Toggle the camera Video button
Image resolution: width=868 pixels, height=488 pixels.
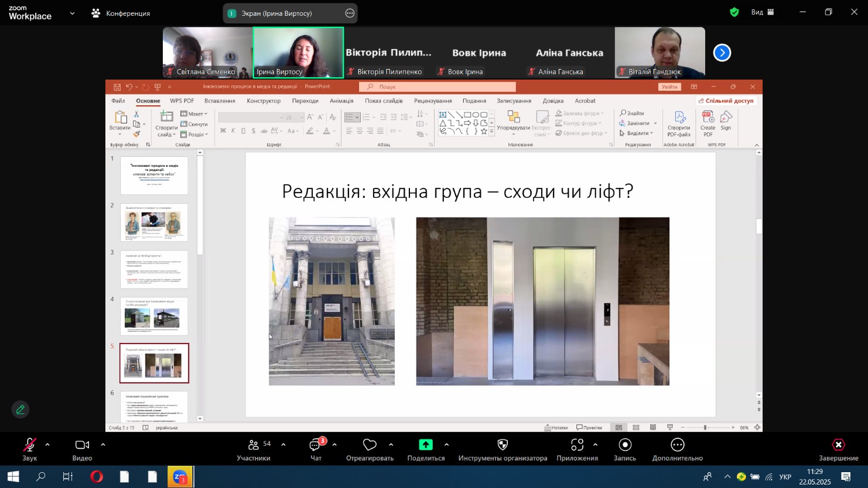82,445
